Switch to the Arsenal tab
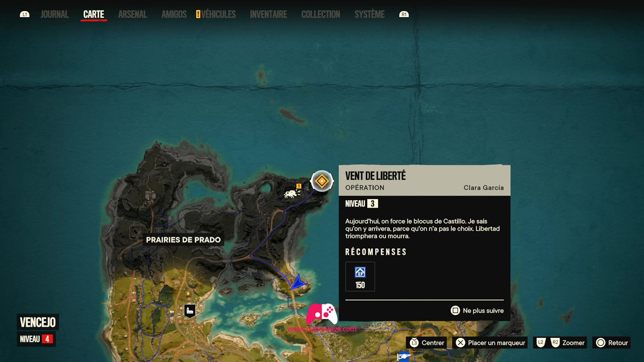The width and height of the screenshot is (644, 362). tap(132, 14)
